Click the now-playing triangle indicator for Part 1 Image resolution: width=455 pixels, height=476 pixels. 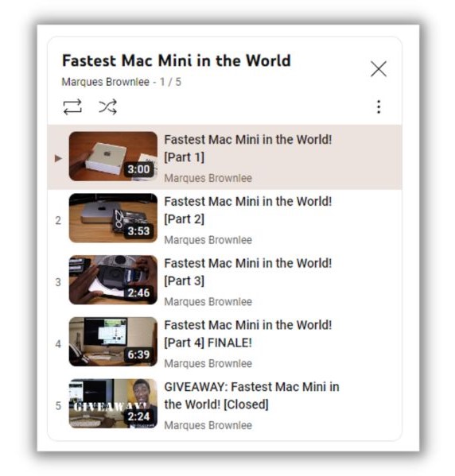pyautogui.click(x=58, y=158)
